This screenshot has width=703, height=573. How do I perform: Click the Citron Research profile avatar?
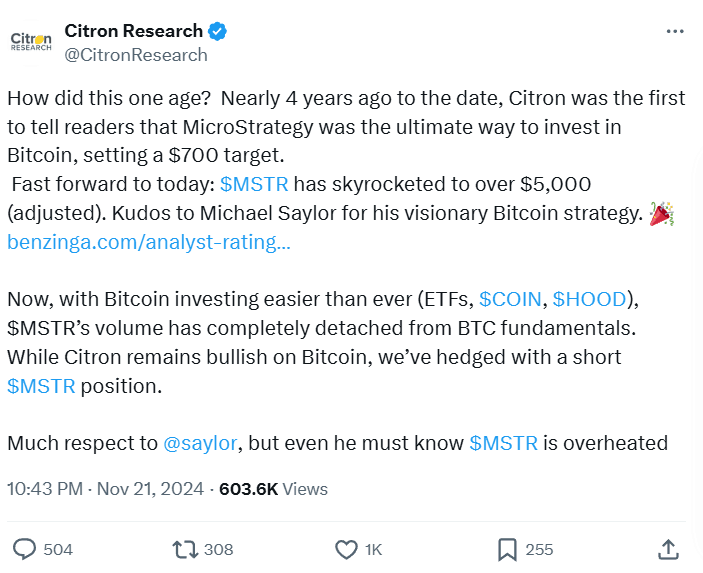(30, 41)
